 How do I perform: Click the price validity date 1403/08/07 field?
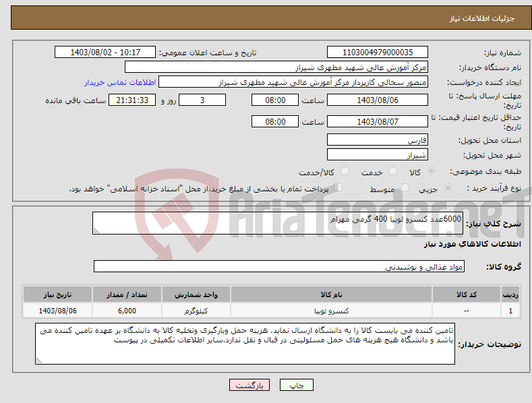(x=378, y=121)
